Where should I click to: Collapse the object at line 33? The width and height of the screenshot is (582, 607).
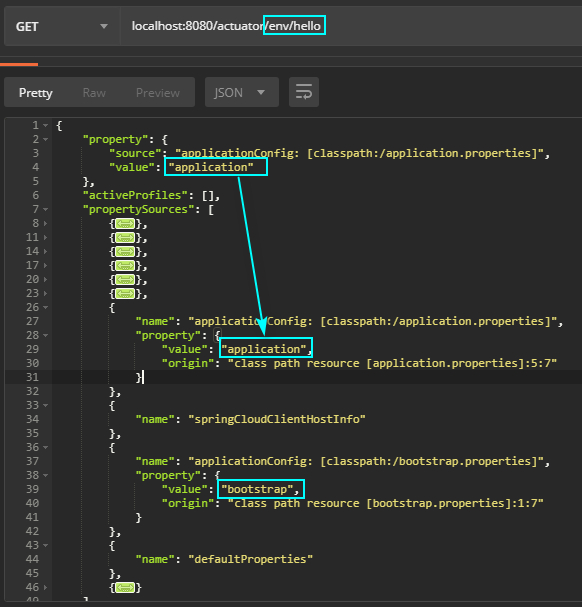(46, 405)
